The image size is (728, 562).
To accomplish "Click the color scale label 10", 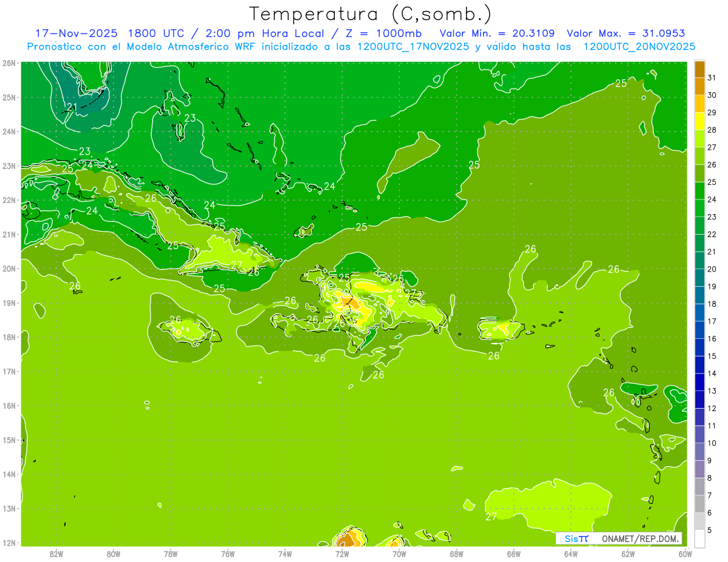I will pyautogui.click(x=712, y=443).
